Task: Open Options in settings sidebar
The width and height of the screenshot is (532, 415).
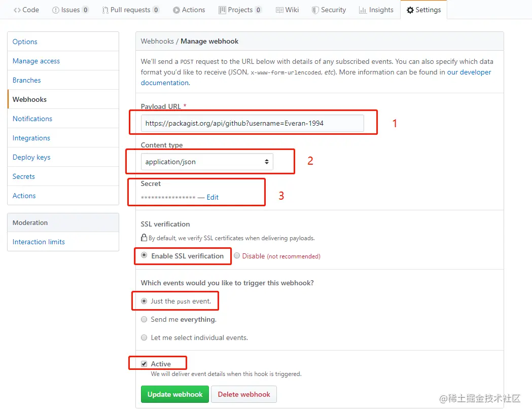Action: click(x=63, y=42)
